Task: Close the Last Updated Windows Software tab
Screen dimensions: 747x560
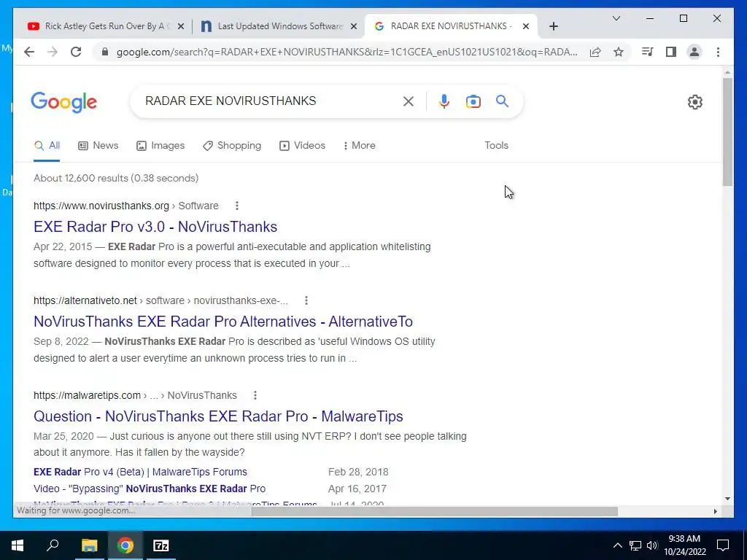Action: [x=354, y=26]
